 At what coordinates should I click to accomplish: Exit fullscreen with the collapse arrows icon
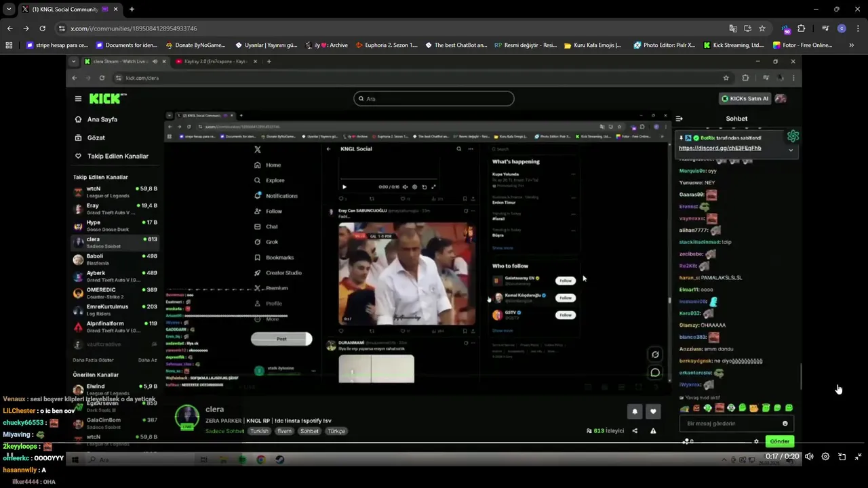pyautogui.click(x=858, y=457)
